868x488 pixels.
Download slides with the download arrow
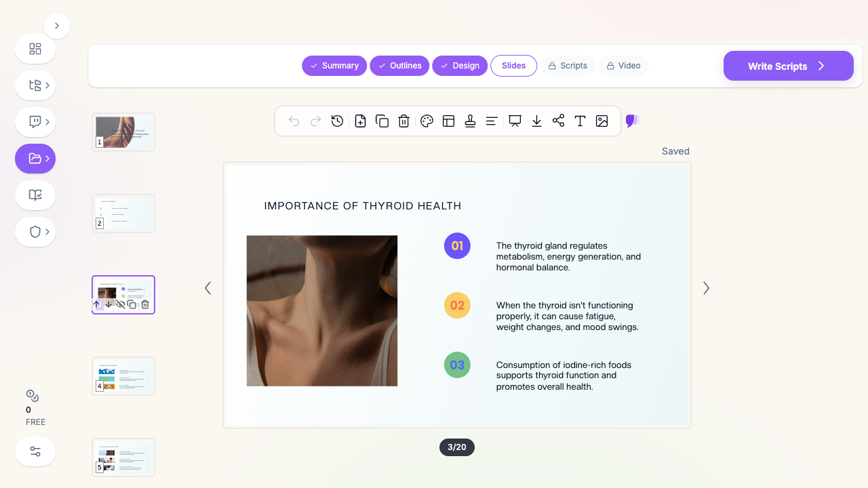536,121
